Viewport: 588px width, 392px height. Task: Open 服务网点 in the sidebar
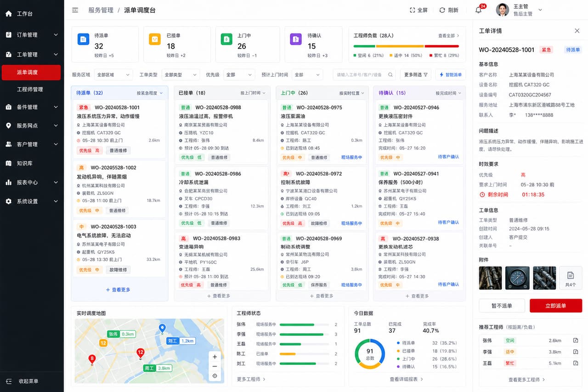pyautogui.click(x=32, y=125)
